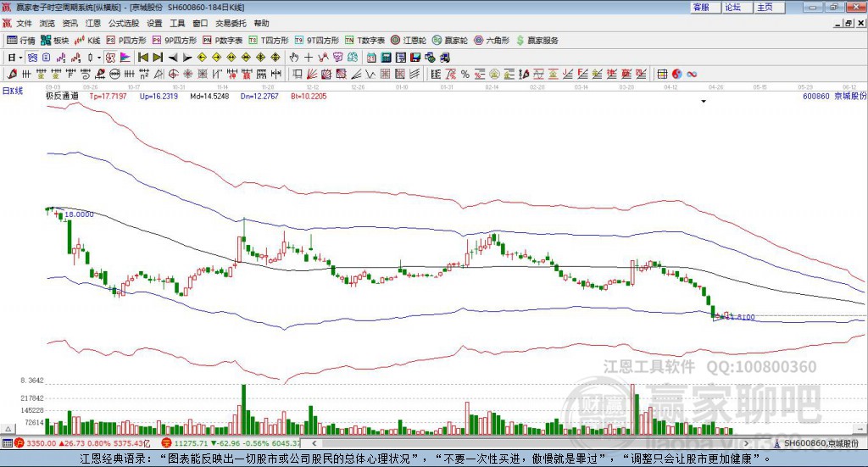The image size is (868, 467).
Task: Click the first yellow diamond left-arrow icon
Action: tap(202, 58)
